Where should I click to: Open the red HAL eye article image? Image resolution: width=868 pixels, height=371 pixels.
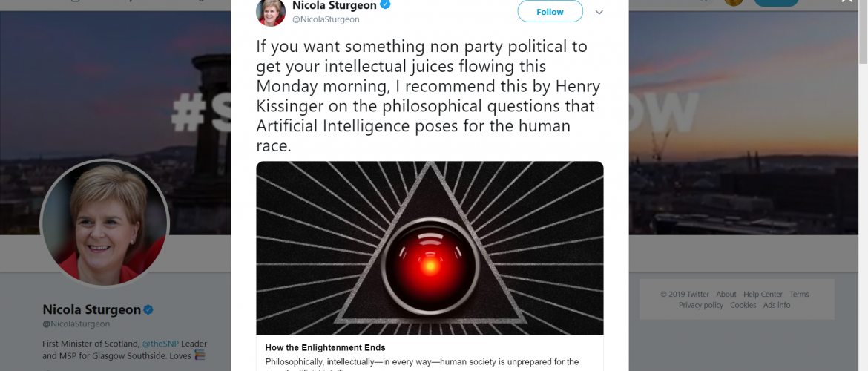[x=430, y=248]
